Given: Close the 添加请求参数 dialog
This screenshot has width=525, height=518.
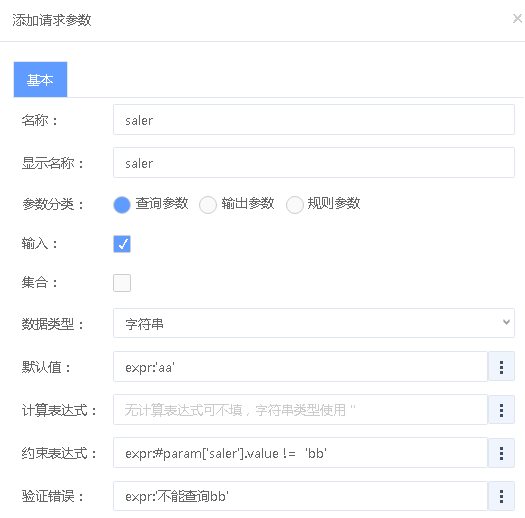Looking at the screenshot, I should [517, 19].
